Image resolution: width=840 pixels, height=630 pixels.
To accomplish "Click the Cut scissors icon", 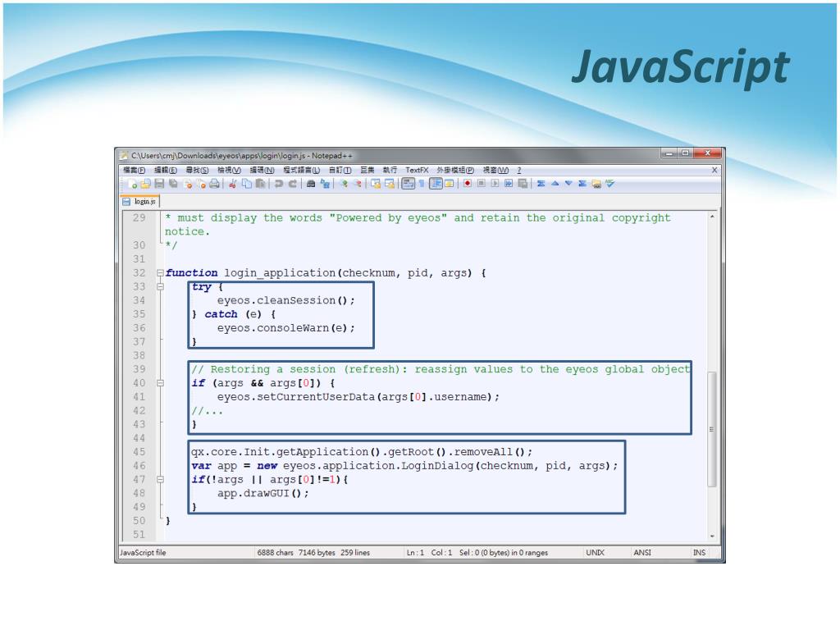I will click(x=232, y=184).
